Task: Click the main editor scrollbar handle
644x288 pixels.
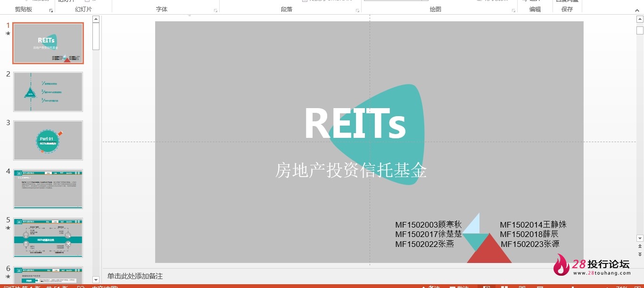Action: coord(640,30)
